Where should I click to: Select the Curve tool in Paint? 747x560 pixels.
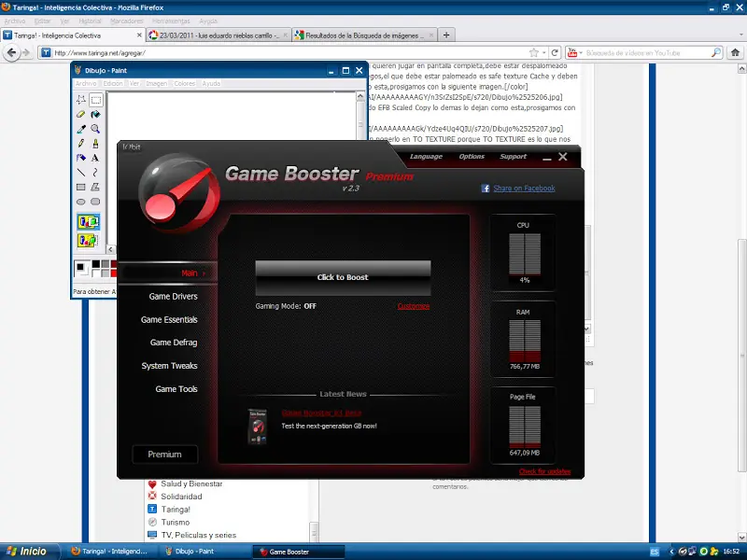point(96,173)
